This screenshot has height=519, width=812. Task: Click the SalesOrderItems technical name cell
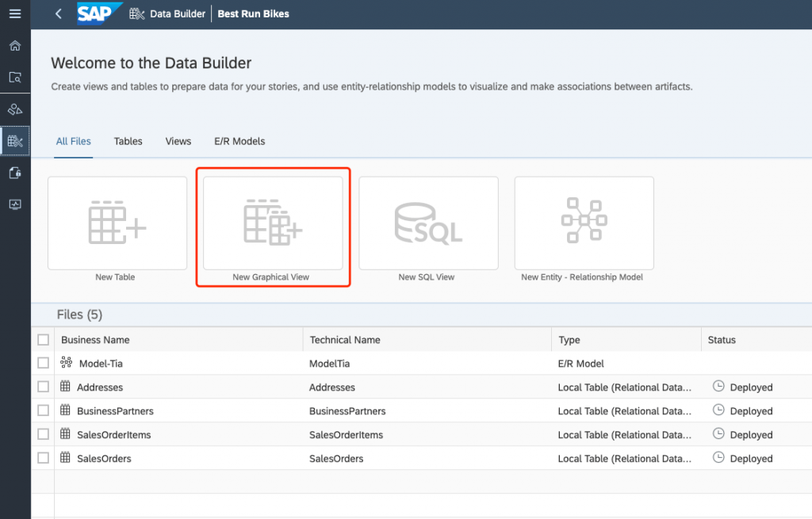tap(346, 435)
